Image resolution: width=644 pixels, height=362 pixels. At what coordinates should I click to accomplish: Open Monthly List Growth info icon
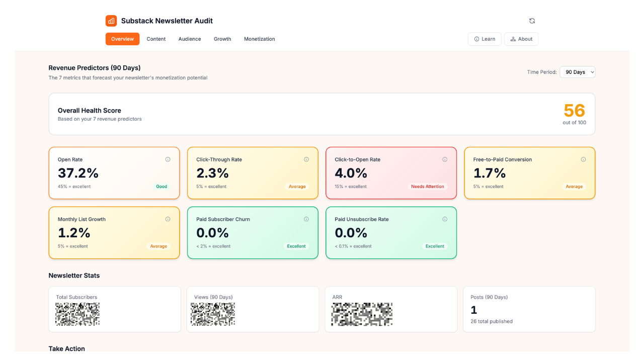[168, 219]
